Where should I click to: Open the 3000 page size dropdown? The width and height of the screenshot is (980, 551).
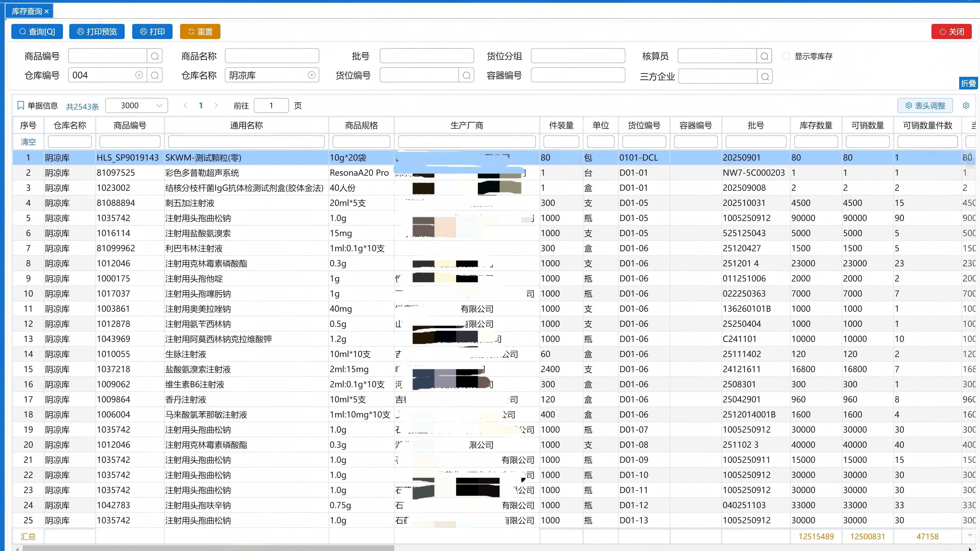(137, 105)
